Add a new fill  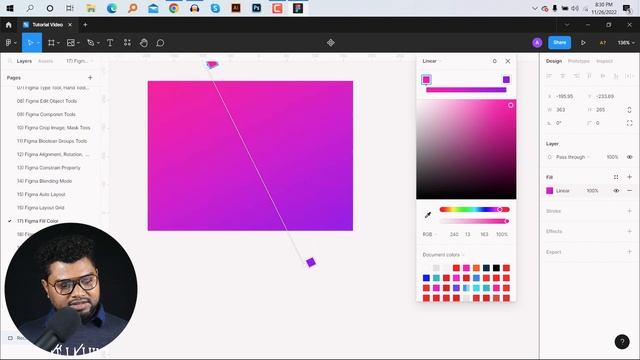coord(629,177)
